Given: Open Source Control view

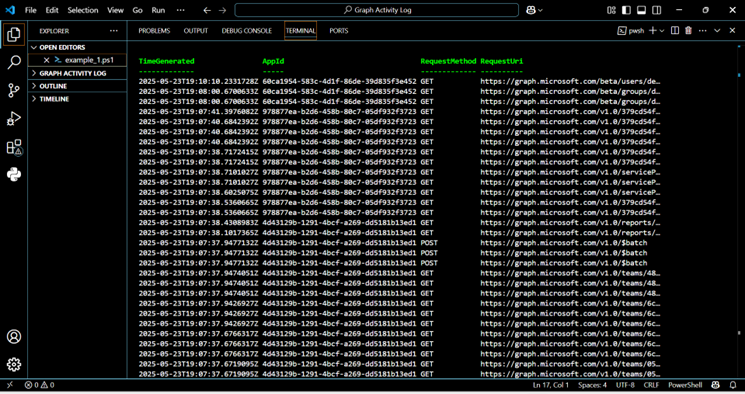Looking at the screenshot, I should tap(14, 90).
